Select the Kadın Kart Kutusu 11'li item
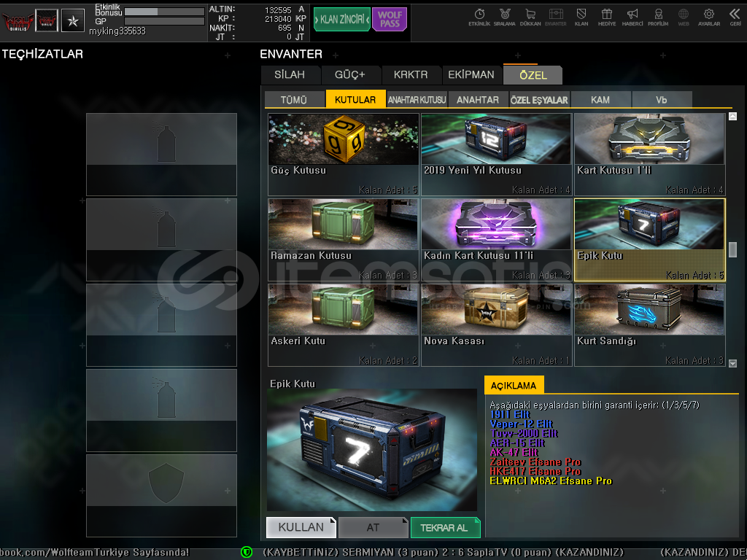Image resolution: width=747 pixels, height=560 pixels. pos(496,240)
